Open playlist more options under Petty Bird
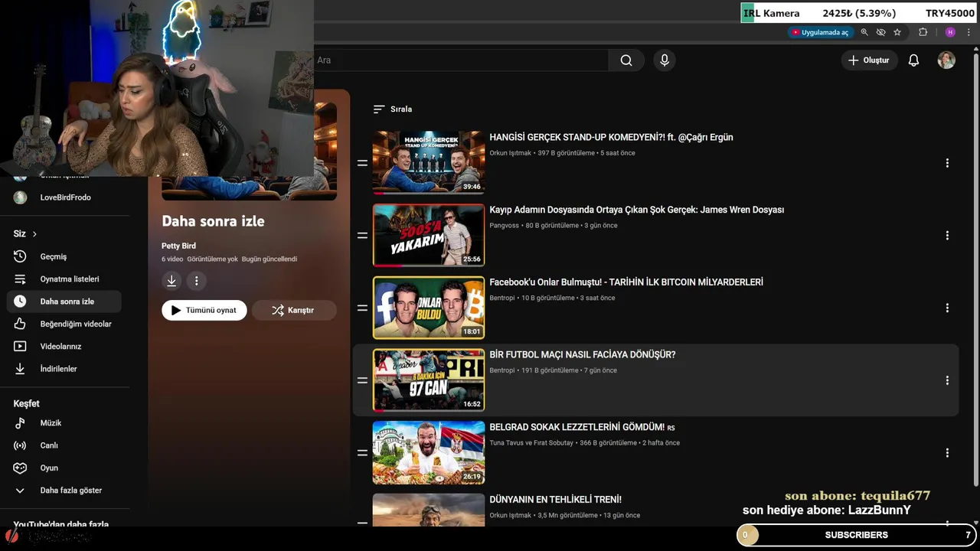This screenshot has width=980, height=551. coord(196,281)
